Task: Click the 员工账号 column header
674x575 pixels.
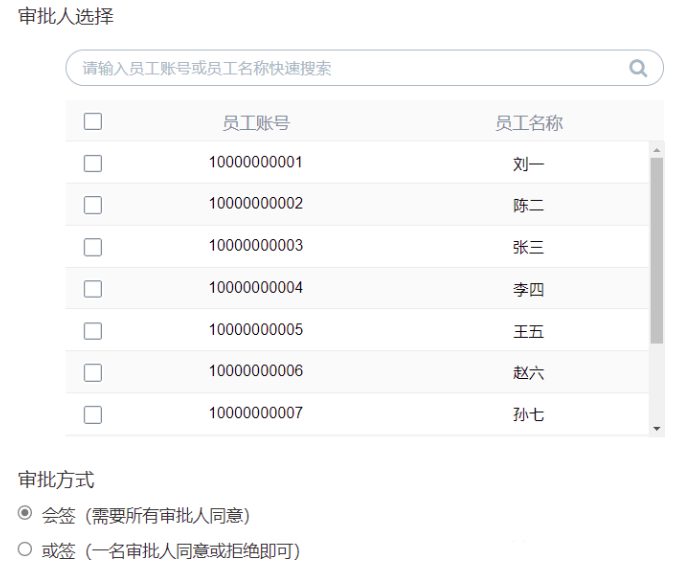Action: (x=256, y=123)
